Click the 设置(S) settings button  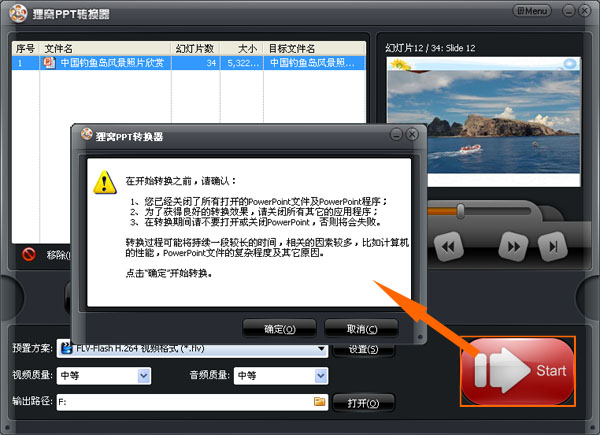tap(363, 350)
